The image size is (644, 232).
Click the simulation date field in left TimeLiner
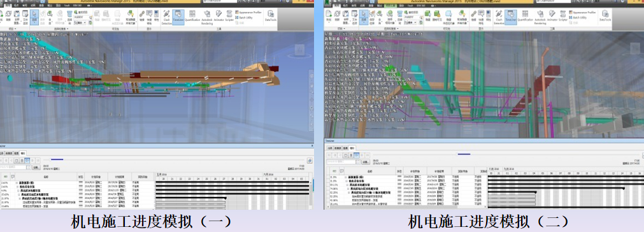pos(13,167)
